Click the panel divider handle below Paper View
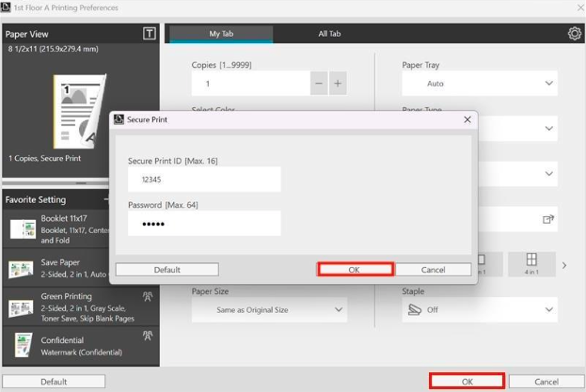The image size is (586, 392). click(81, 183)
